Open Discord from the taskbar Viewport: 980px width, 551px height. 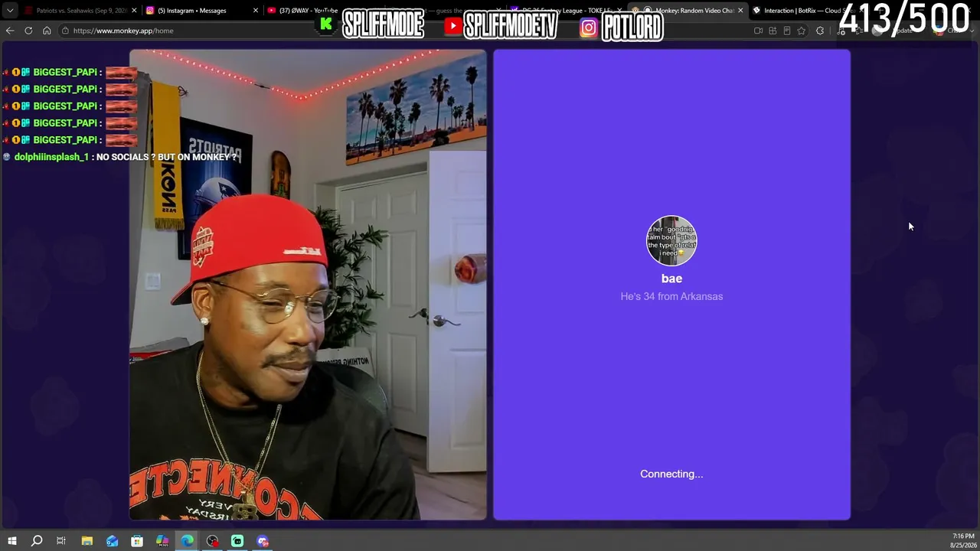[263, 541]
